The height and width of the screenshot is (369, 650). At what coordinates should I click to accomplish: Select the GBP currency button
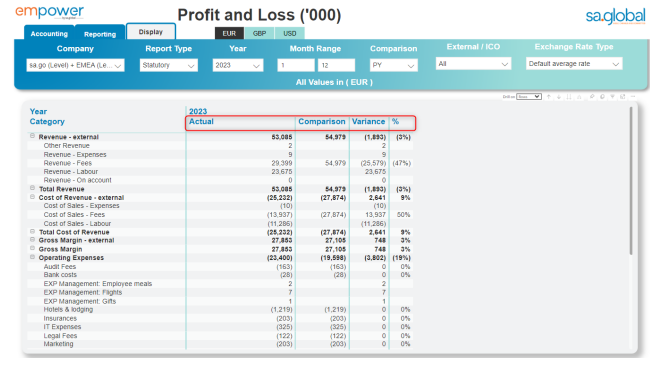[259, 33]
